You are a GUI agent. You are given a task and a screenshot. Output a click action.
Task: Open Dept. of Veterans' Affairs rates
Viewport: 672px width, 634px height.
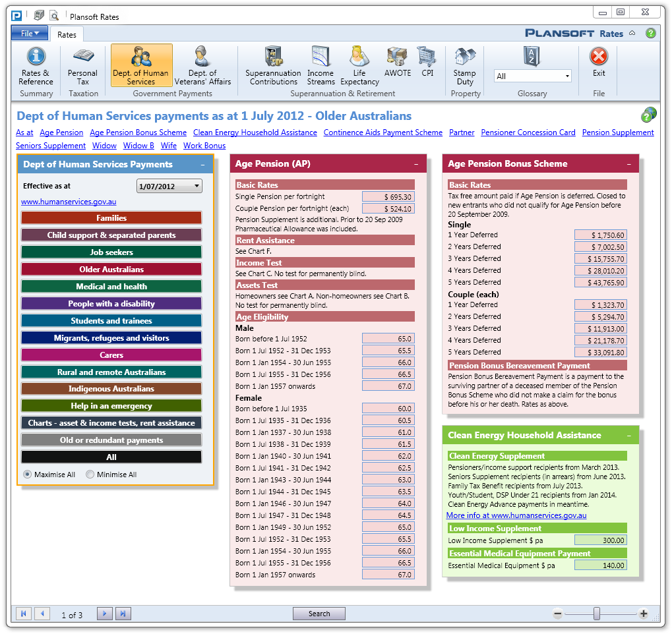(x=202, y=65)
